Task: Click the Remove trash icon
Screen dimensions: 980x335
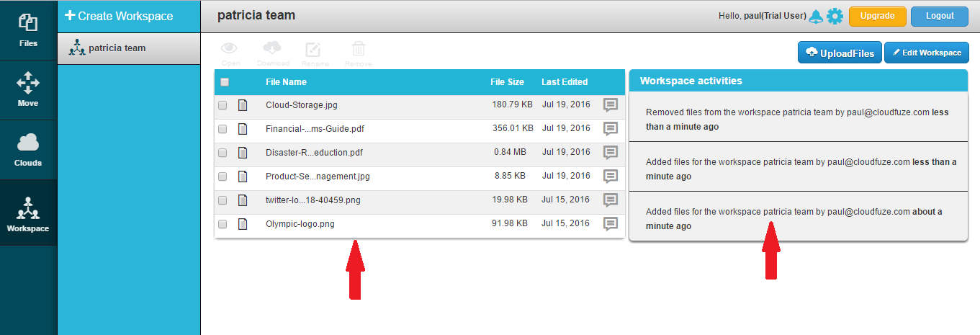Action: pyautogui.click(x=358, y=50)
